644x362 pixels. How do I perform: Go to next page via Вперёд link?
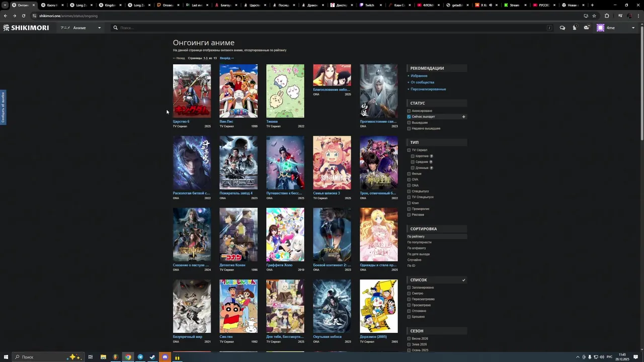[226, 58]
